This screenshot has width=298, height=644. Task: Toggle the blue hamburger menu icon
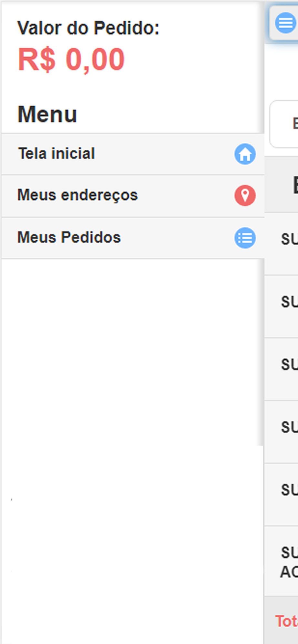pyautogui.click(x=285, y=23)
